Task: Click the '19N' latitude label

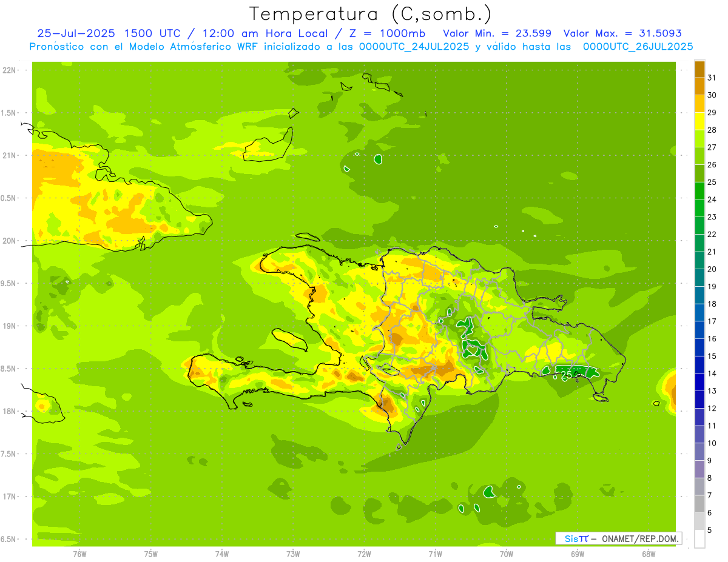Action: tap(8, 326)
